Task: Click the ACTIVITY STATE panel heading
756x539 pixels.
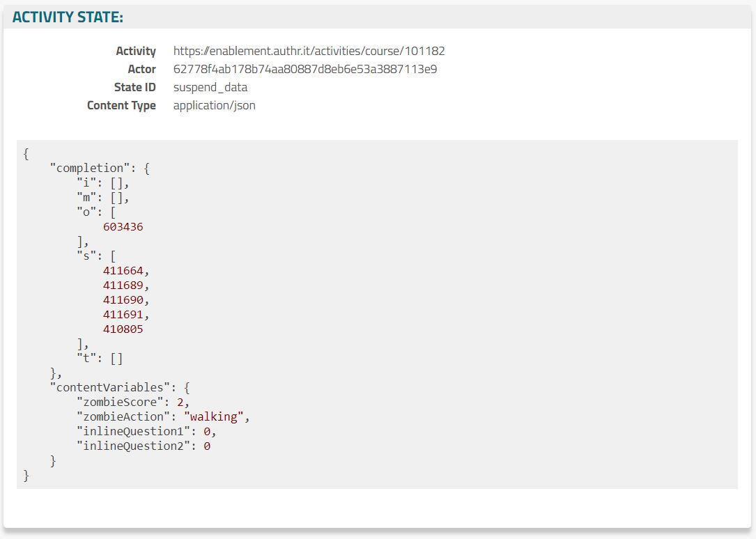Action: [x=68, y=18]
